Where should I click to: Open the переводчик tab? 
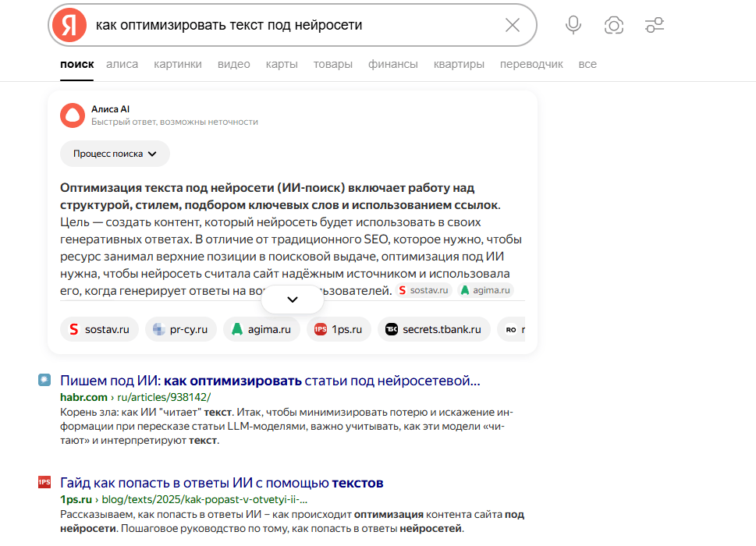tap(531, 64)
